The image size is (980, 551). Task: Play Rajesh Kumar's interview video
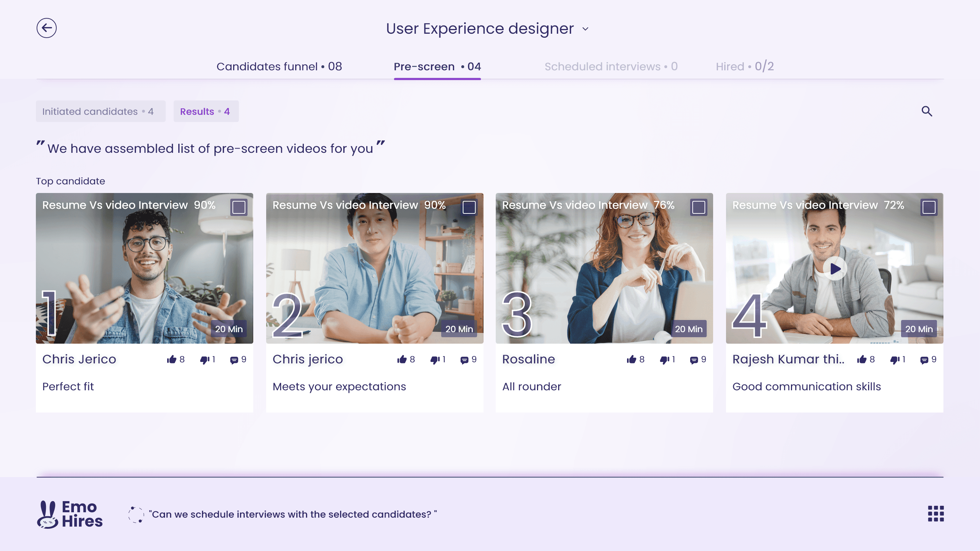pyautogui.click(x=835, y=269)
